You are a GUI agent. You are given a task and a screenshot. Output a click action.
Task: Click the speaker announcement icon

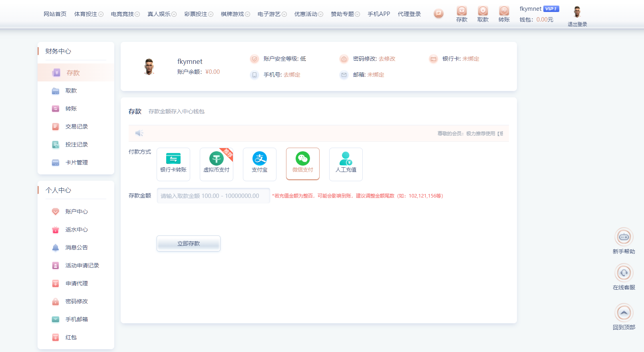click(139, 133)
